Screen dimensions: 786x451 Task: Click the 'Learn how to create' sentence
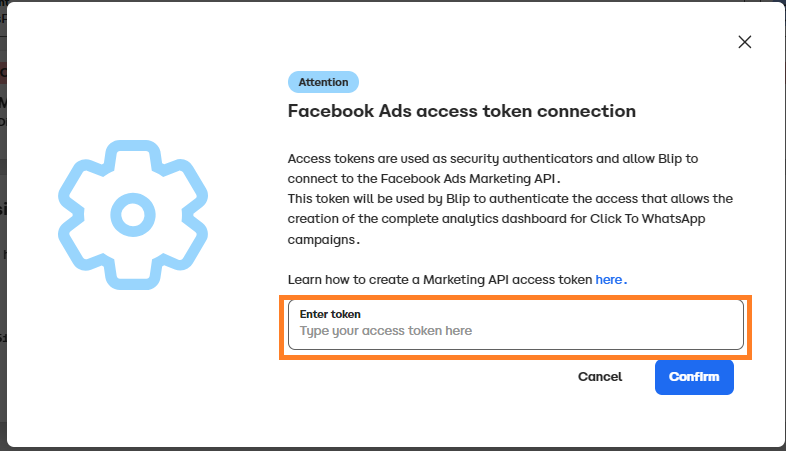[457, 280]
